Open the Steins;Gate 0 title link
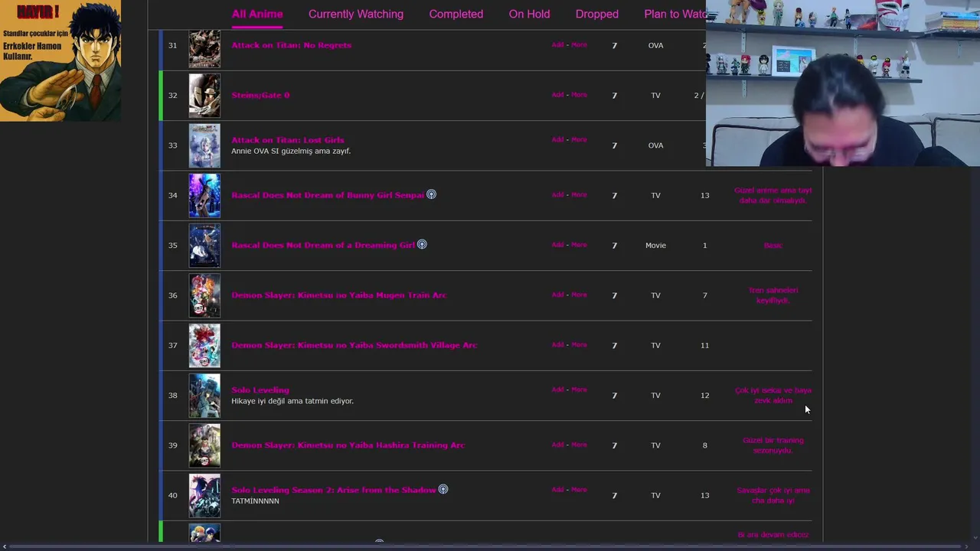The height and width of the screenshot is (551, 980). pos(260,95)
